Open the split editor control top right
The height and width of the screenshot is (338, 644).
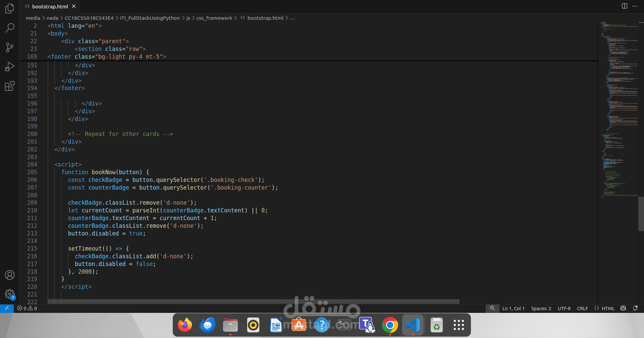[x=624, y=6]
